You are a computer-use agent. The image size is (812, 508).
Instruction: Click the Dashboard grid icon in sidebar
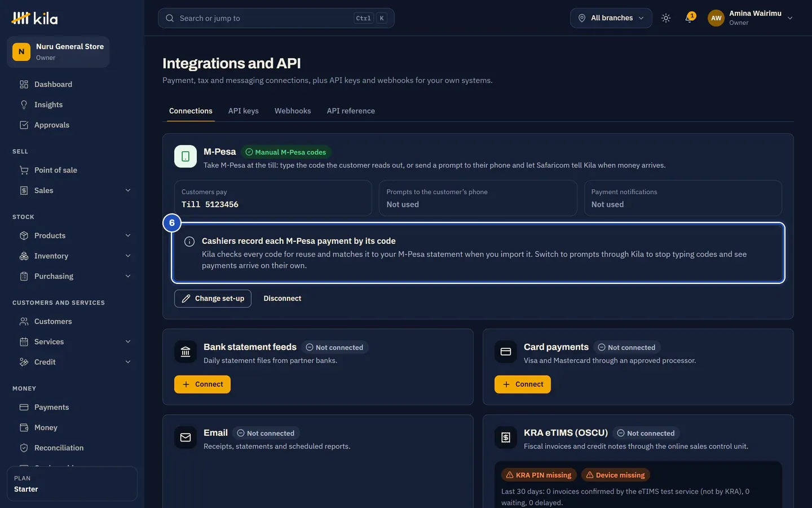24,85
